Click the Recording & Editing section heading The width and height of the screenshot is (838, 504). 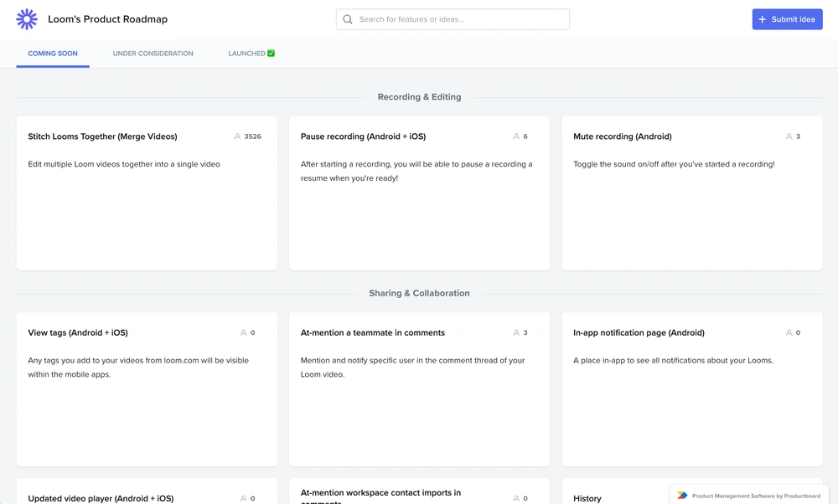click(x=420, y=97)
